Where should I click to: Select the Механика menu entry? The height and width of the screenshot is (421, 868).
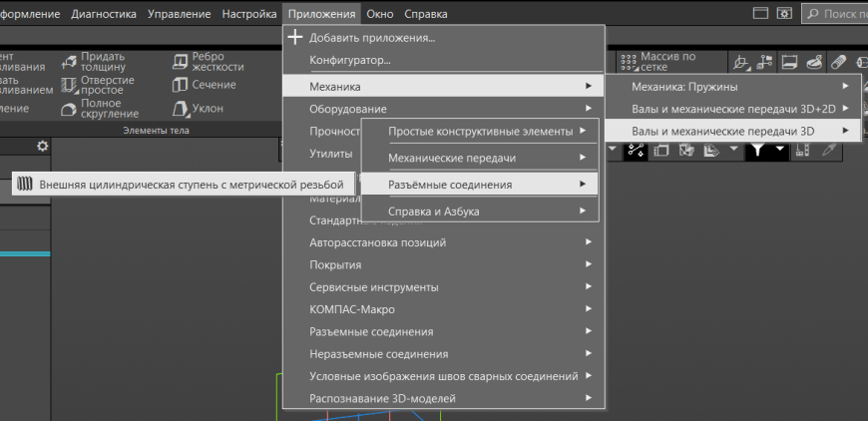coord(443,87)
